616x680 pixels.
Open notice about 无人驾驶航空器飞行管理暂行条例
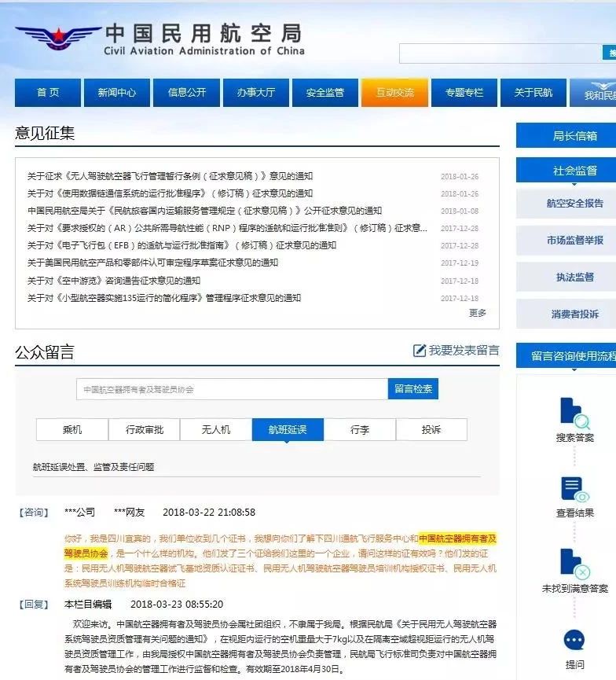tap(170, 176)
